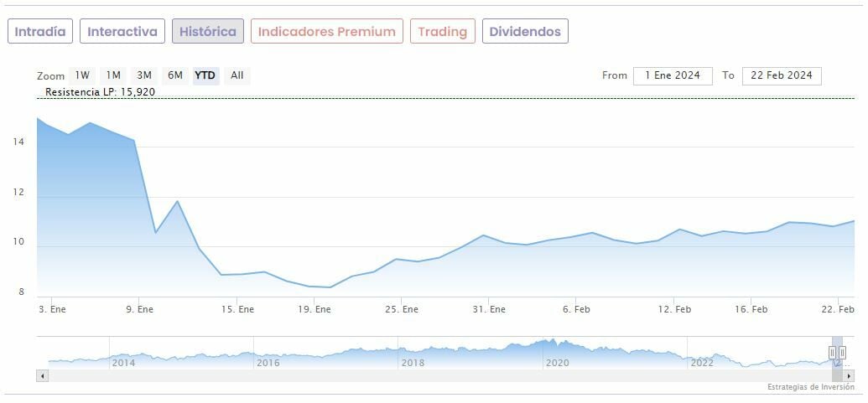The height and width of the screenshot is (403, 868).
Task: Set zoom range to 1M
Action: [x=113, y=75]
